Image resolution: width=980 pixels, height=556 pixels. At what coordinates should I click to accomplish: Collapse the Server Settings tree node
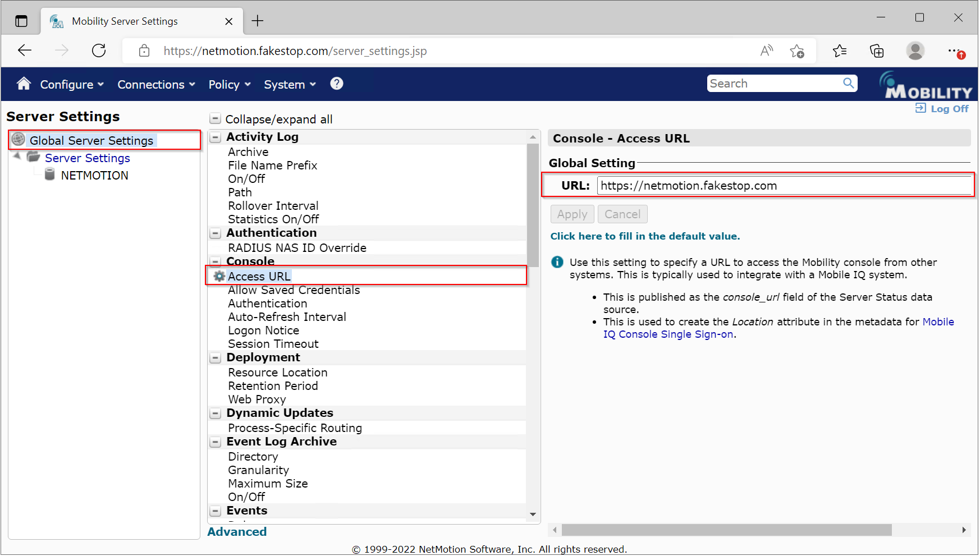point(17,157)
